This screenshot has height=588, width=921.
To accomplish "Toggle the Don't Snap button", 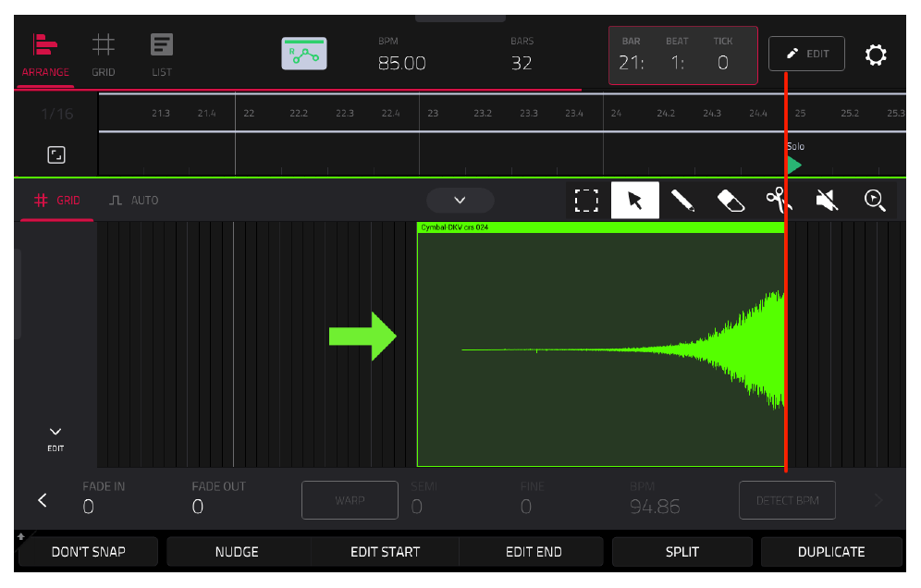I will (x=88, y=552).
